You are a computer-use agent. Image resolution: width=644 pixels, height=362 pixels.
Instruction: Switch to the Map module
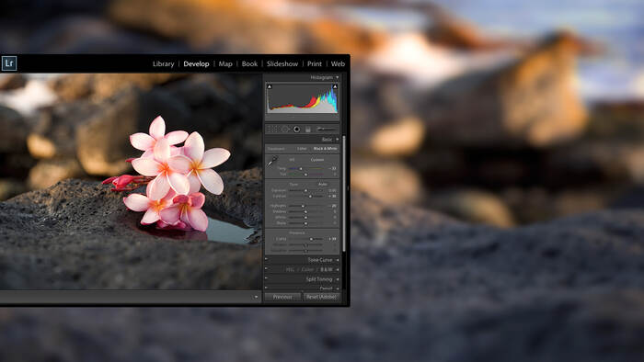[225, 63]
